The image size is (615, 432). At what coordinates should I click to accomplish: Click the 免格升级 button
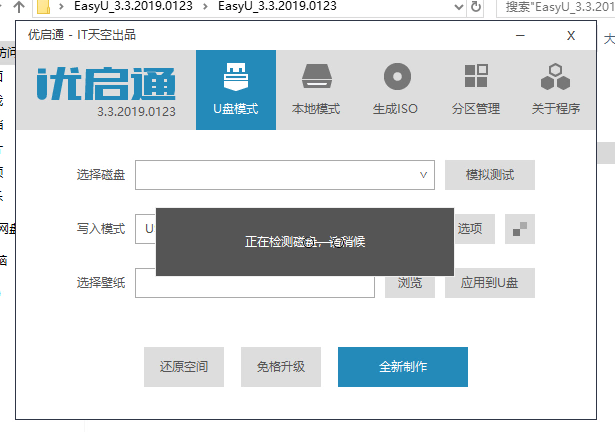coord(281,367)
